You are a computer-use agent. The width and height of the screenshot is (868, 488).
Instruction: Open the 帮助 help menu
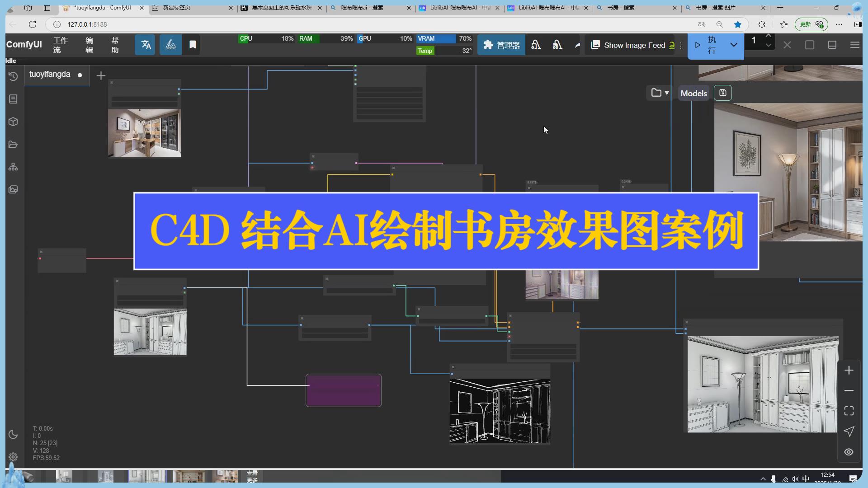coord(115,45)
